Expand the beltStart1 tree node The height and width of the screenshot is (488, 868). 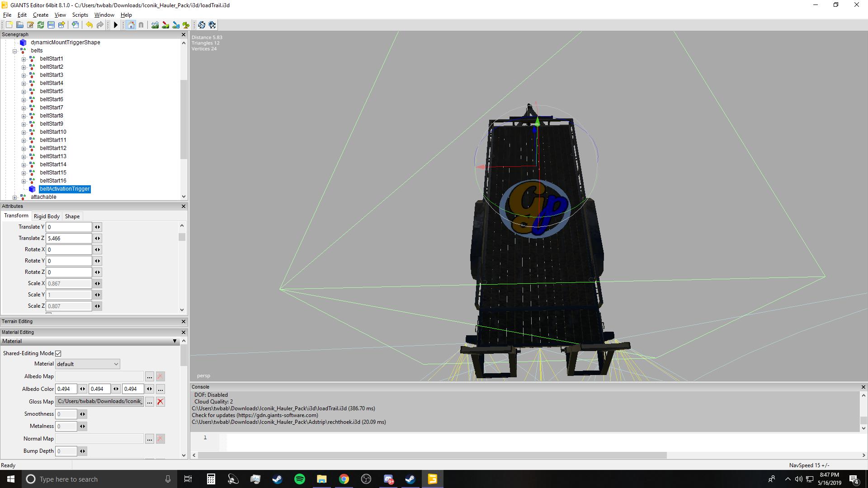(x=24, y=59)
